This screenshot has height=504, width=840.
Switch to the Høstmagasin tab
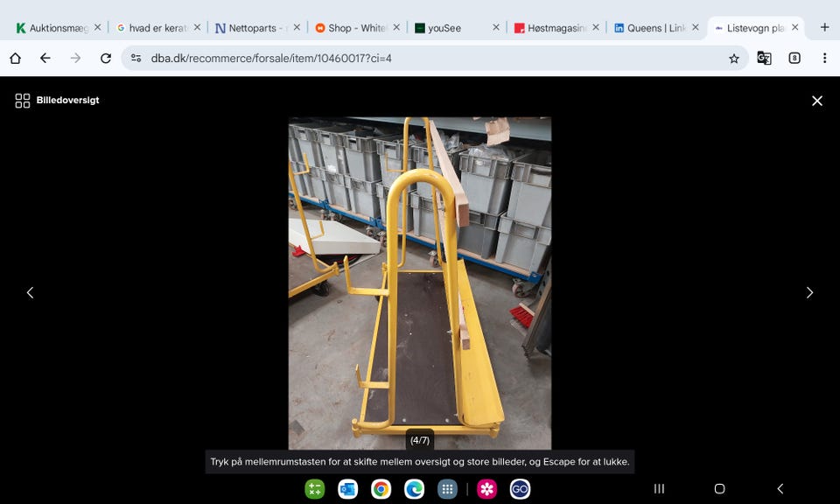point(550,28)
